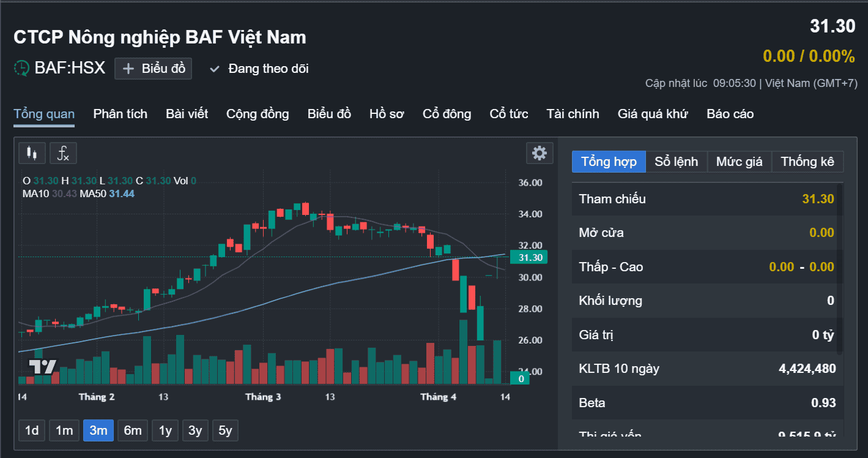This screenshot has height=458, width=868.
Task: Click the Tháng 3 time axis label
Action: click(x=263, y=397)
